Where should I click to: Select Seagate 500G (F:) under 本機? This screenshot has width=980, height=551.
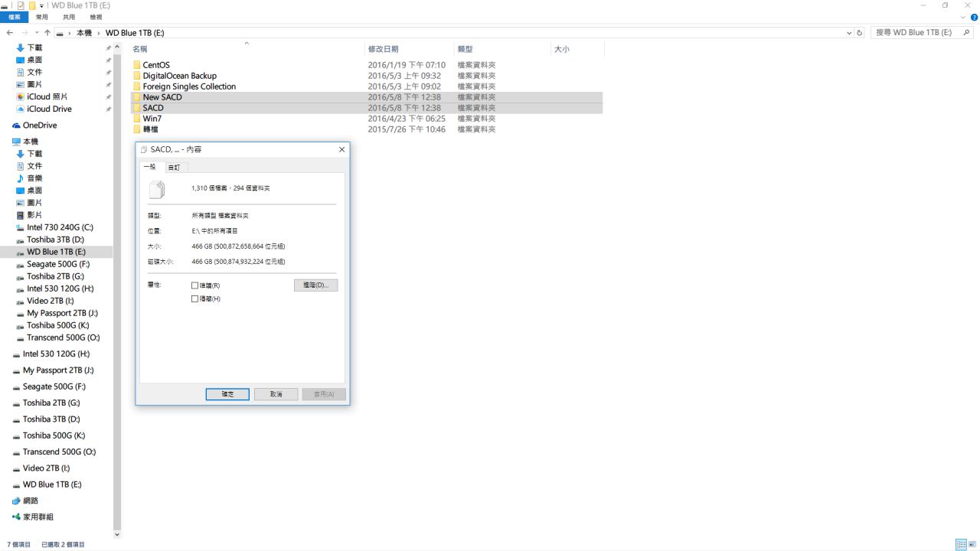click(58, 264)
